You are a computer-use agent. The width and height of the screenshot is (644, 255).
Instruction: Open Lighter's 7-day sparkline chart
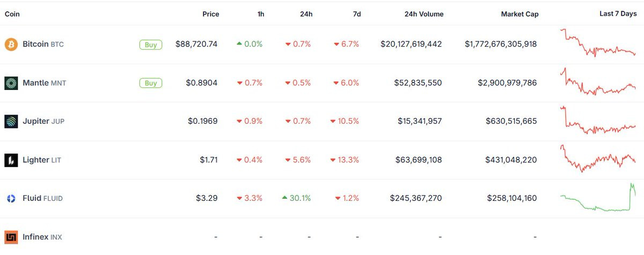(x=598, y=158)
